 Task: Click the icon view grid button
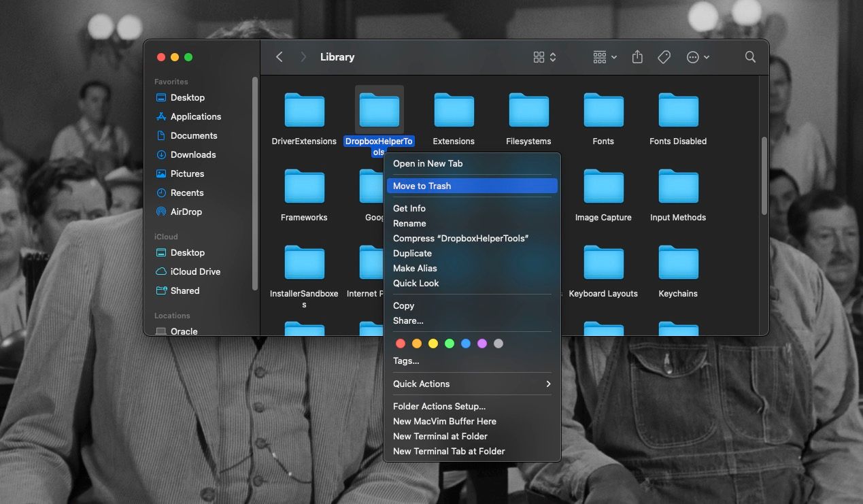point(538,57)
